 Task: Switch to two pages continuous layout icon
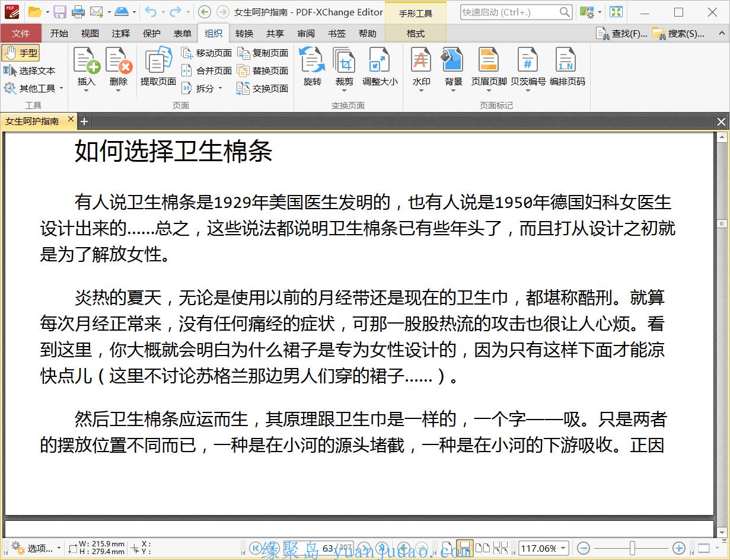pyautogui.click(x=501, y=548)
